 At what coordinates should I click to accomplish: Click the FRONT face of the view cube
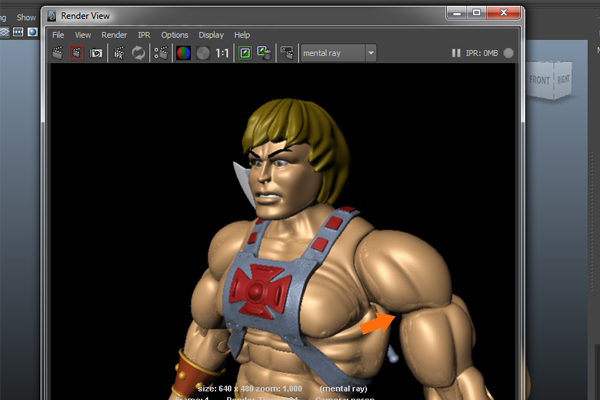point(540,80)
